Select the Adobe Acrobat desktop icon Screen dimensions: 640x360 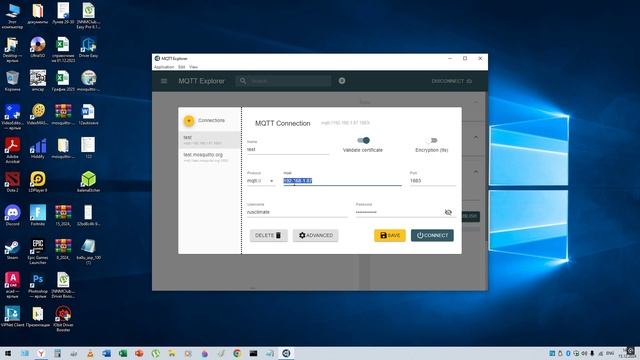coord(12,150)
